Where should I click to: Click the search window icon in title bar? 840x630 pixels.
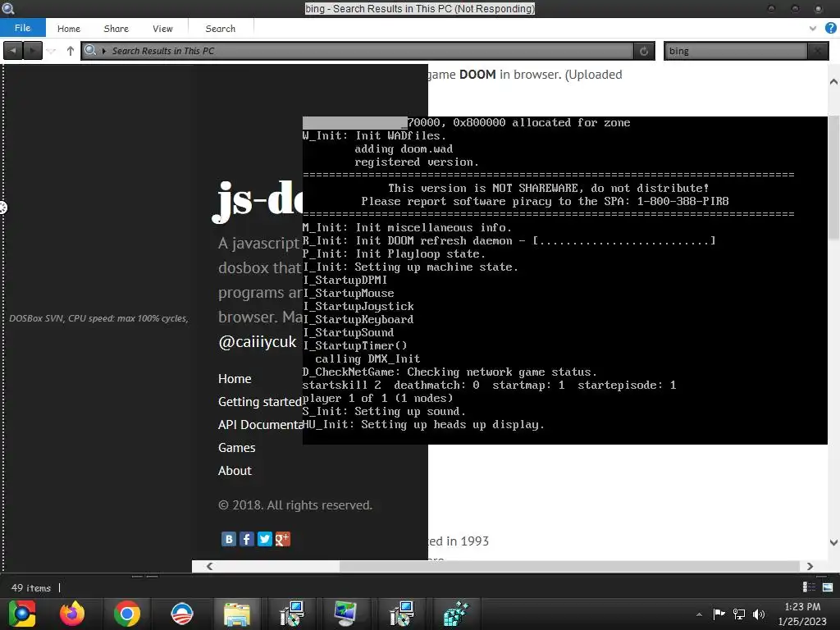click(8, 8)
